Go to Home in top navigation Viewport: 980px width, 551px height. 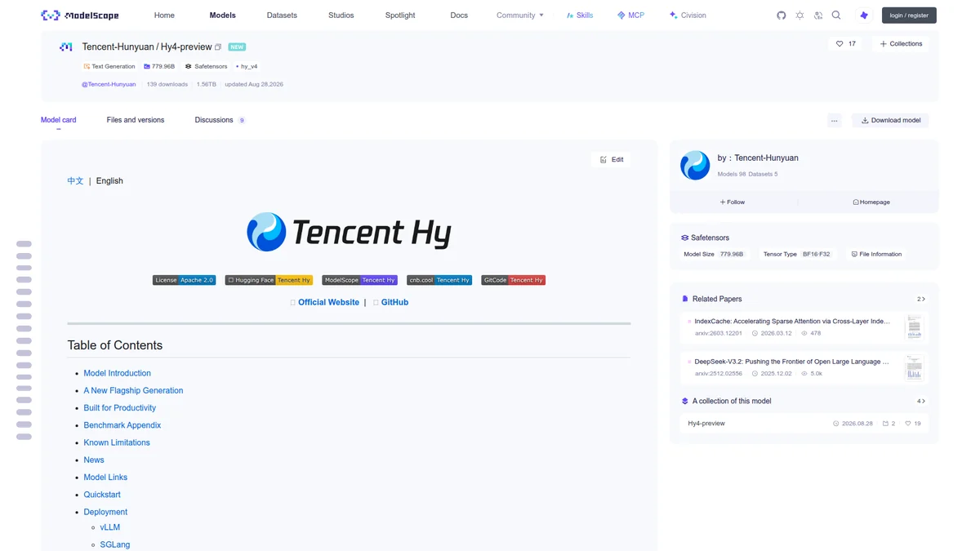(164, 16)
